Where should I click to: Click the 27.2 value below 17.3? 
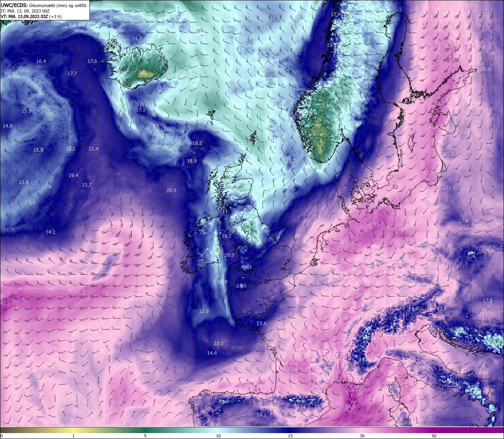coord(483,314)
